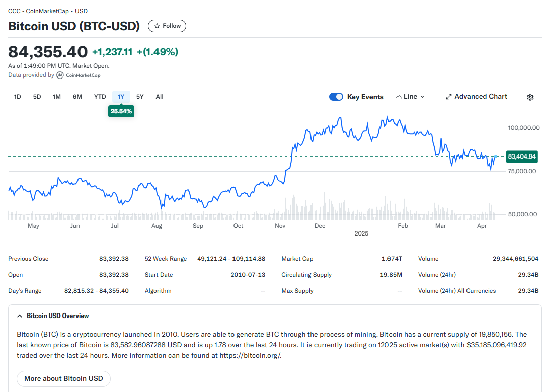Screen dimensions: 545x392
Task: Click the Advanced Chart expand arrow icon
Action: click(449, 97)
